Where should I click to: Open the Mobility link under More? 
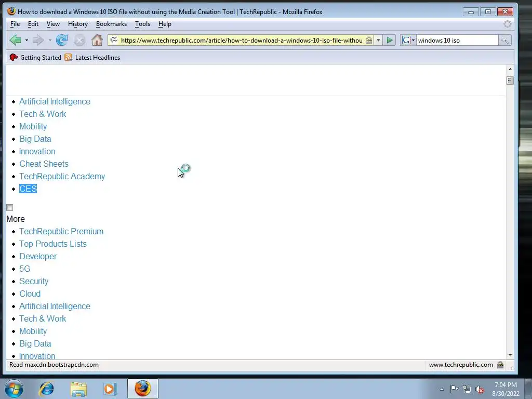[x=33, y=331]
